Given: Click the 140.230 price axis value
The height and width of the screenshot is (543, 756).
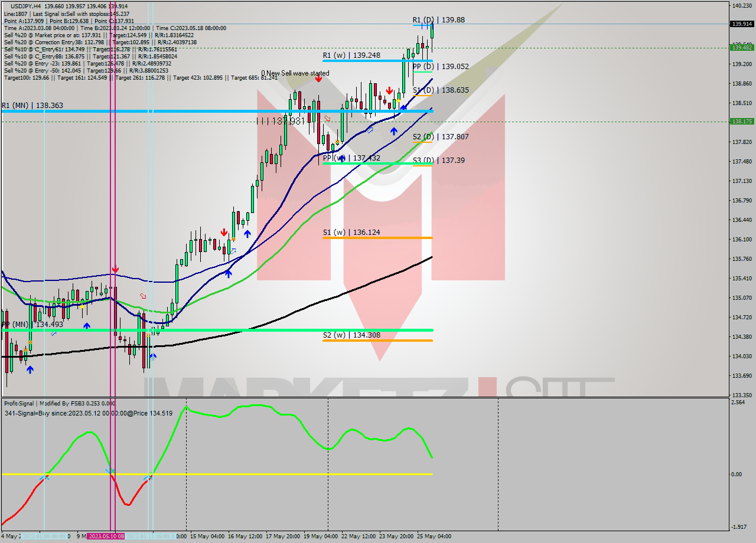Looking at the screenshot, I should tap(742, 5).
